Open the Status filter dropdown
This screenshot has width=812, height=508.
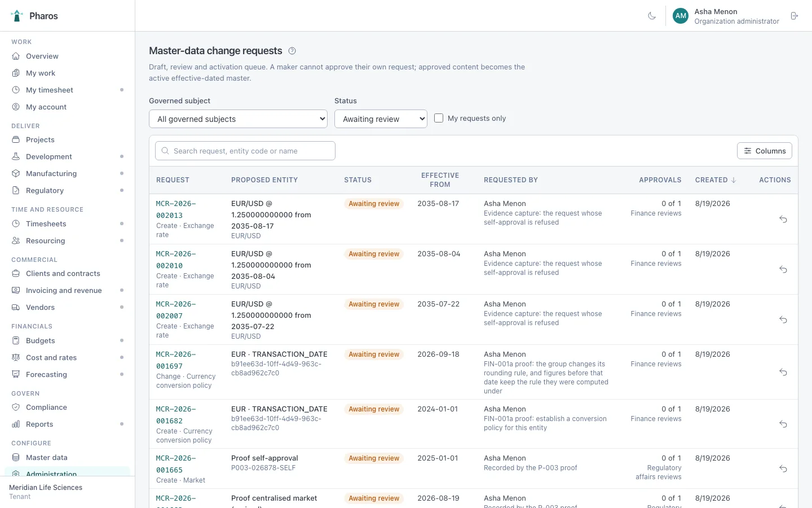[381, 119]
